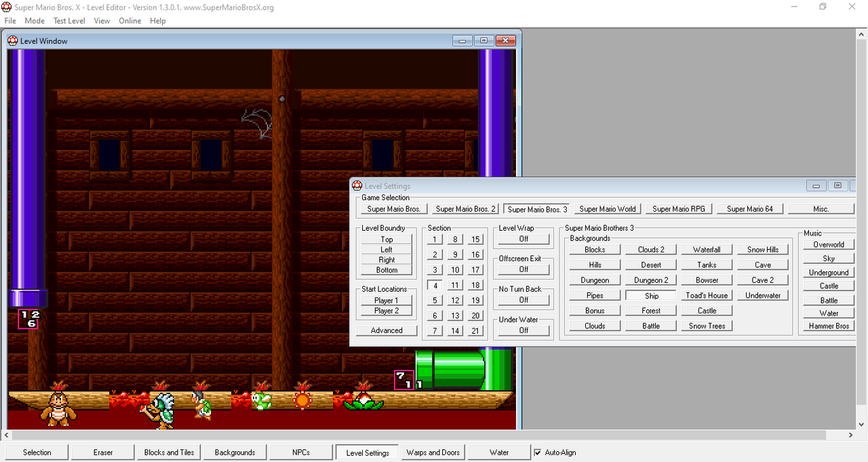Select the Waterfall background
The image size is (868, 462).
point(707,250)
